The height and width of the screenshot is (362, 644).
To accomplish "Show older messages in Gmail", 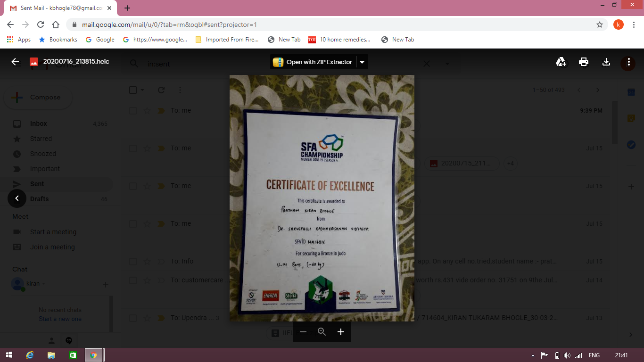I will [x=598, y=90].
